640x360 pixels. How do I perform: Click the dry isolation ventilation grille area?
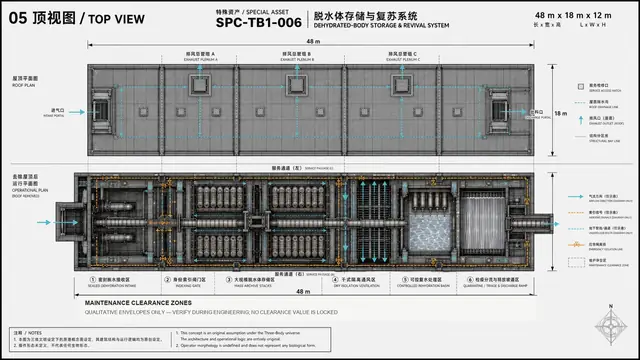coord(374,222)
